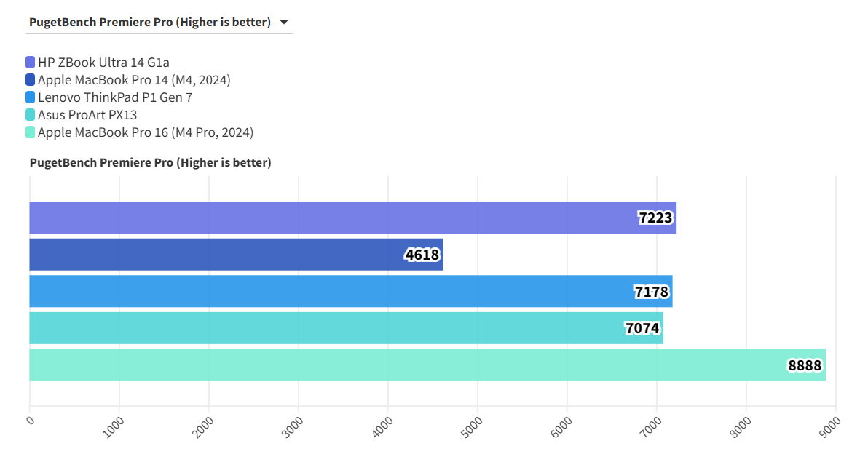
Task: Click the Apple MacBook Pro 14 legend swatch
Action: tap(30, 80)
